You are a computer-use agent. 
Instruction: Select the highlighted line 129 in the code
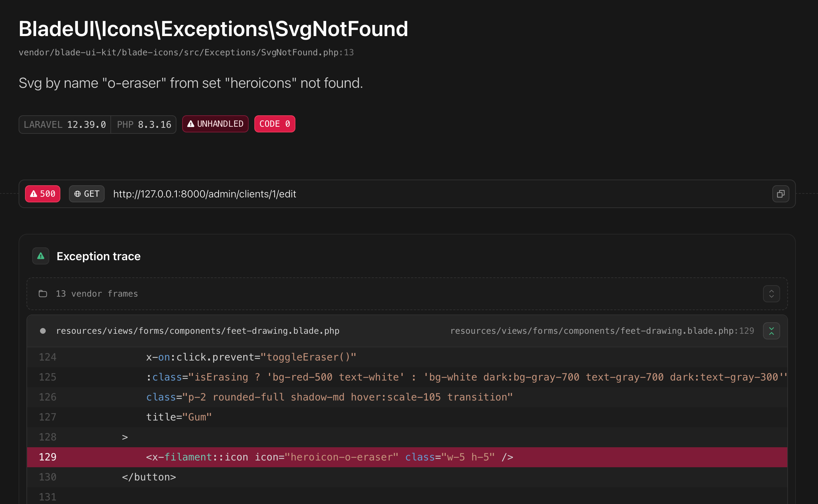point(321,457)
